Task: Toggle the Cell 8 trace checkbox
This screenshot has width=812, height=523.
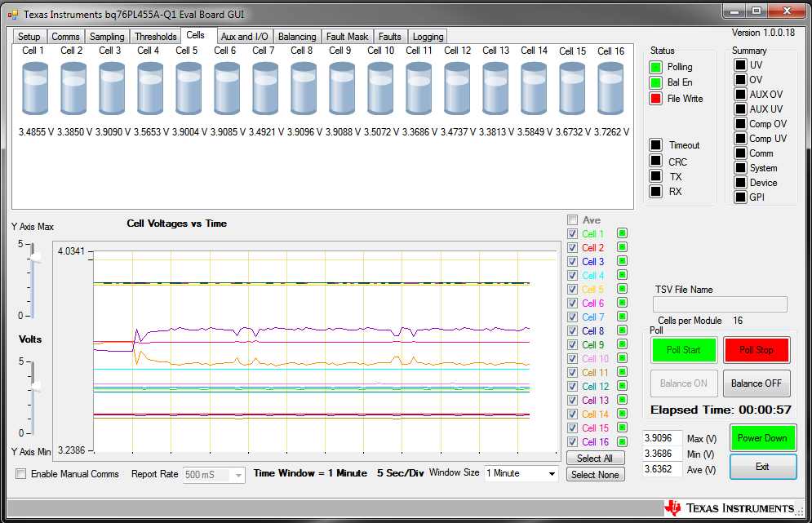Action: (x=572, y=331)
